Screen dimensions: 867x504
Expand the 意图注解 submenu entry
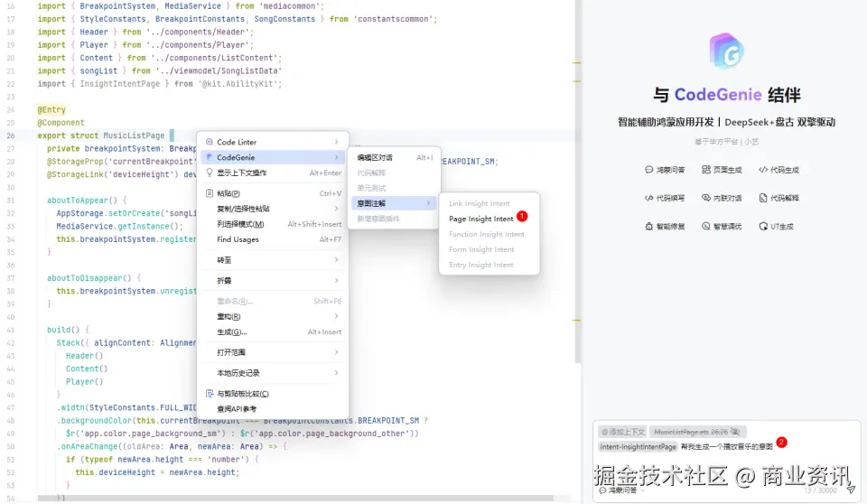click(x=395, y=203)
